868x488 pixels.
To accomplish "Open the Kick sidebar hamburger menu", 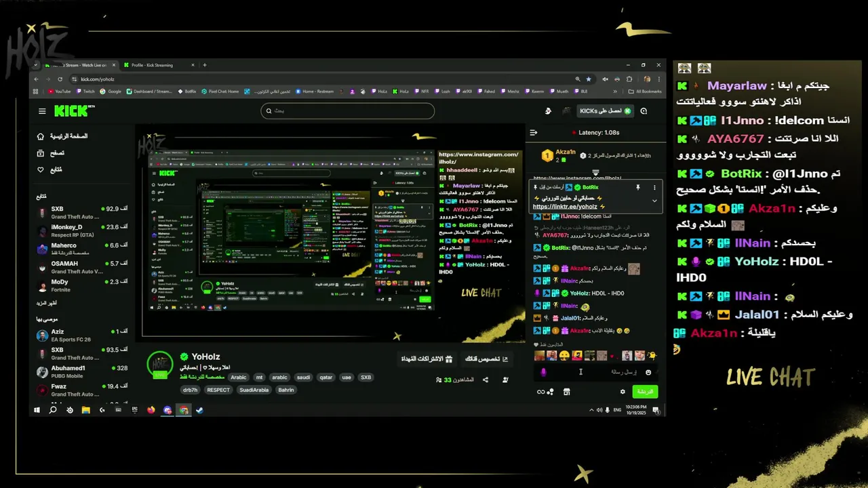I will point(42,111).
